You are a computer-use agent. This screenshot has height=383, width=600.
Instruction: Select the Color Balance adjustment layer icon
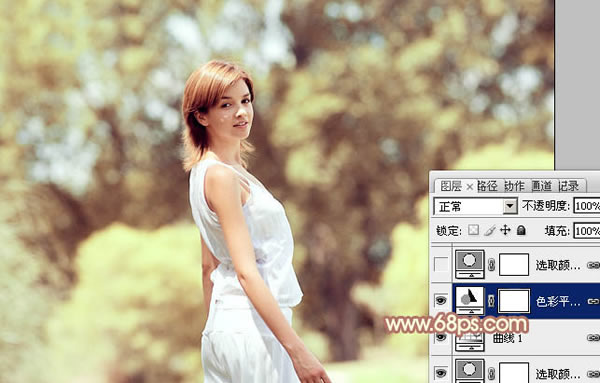(470, 301)
